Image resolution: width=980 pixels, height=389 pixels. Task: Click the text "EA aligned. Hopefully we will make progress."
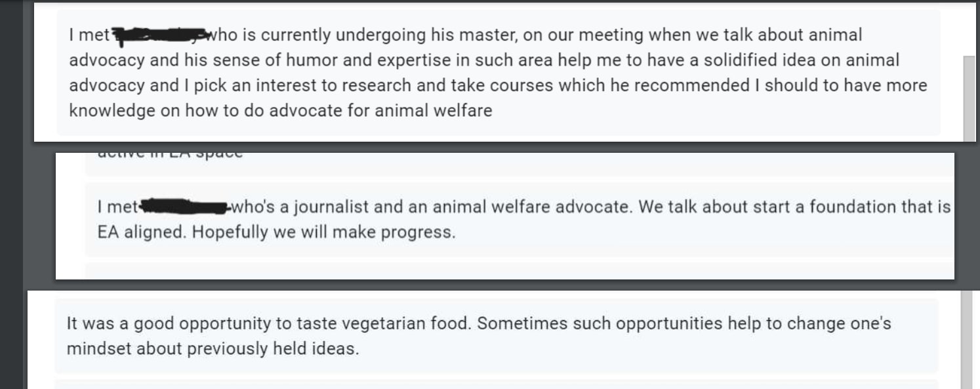click(x=276, y=233)
